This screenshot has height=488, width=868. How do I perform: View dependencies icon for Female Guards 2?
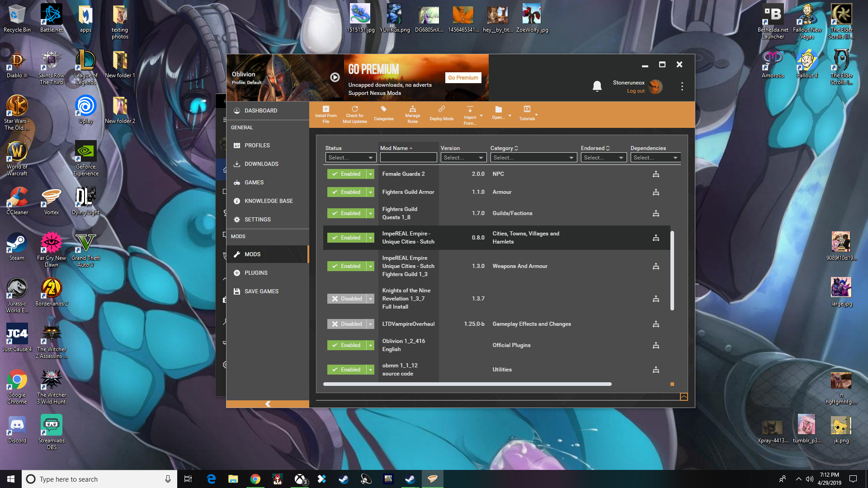[x=656, y=174]
